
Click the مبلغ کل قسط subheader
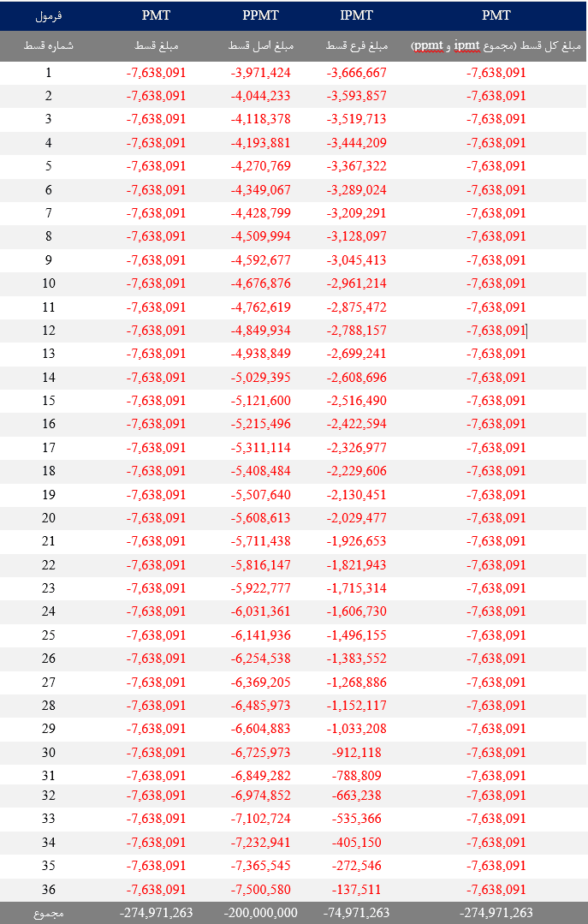click(x=496, y=45)
